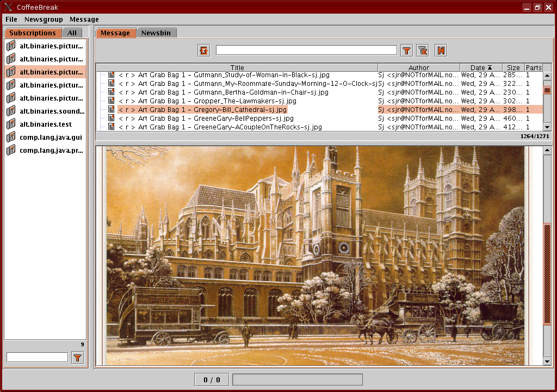Viewport: 557px width, 392px height.
Task: Open the Newsgroup menu
Action: [x=44, y=19]
